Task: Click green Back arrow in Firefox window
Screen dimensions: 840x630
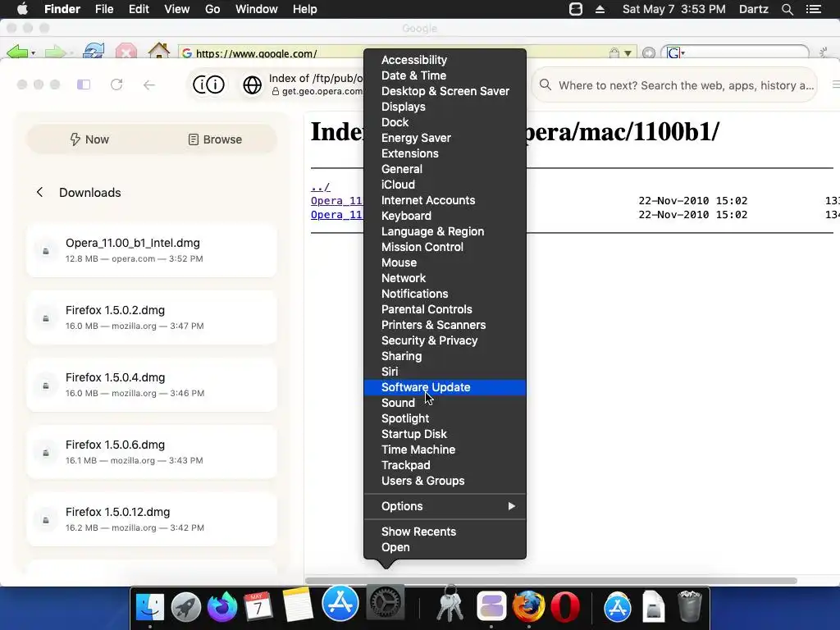Action: pos(17,52)
